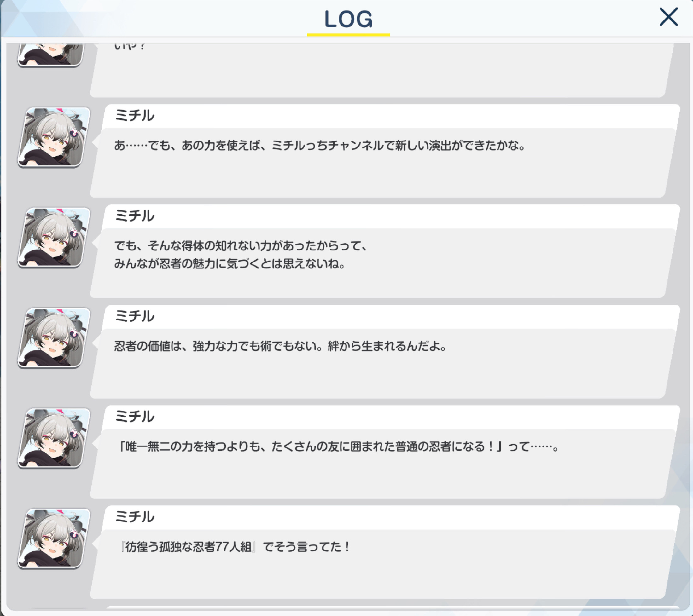
Task: Select the LOG title tab
Action: point(348,20)
